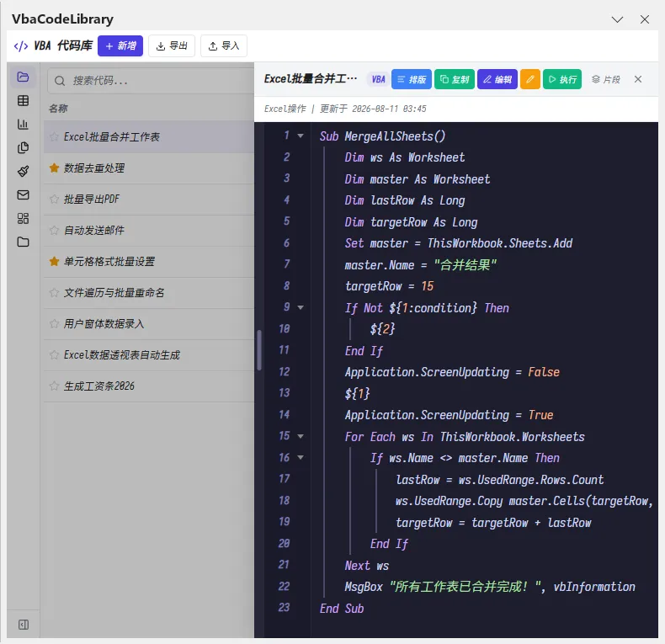Open the paintbrush icon in sidebar
The image size is (665, 644).
tap(23, 171)
